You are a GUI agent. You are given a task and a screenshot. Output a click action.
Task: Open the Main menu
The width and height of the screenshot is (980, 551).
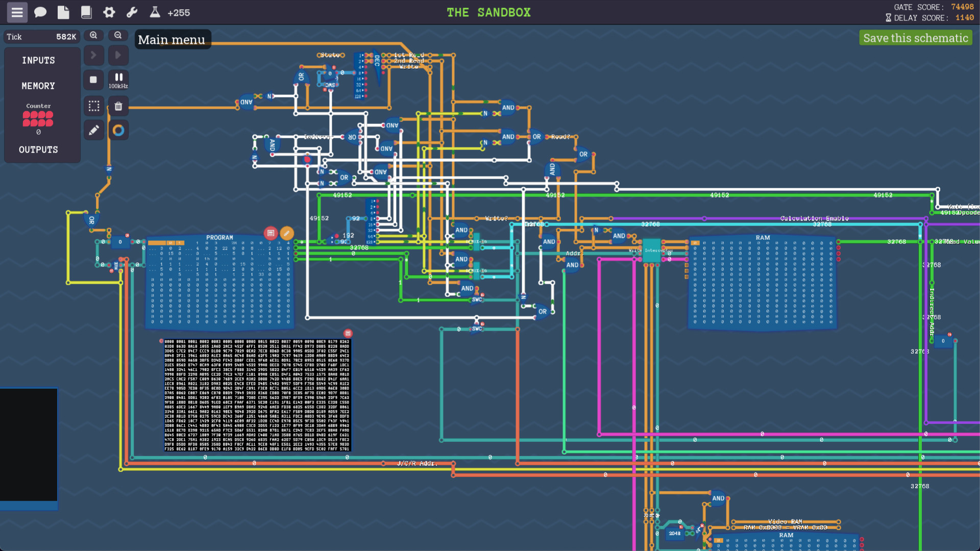pos(17,12)
